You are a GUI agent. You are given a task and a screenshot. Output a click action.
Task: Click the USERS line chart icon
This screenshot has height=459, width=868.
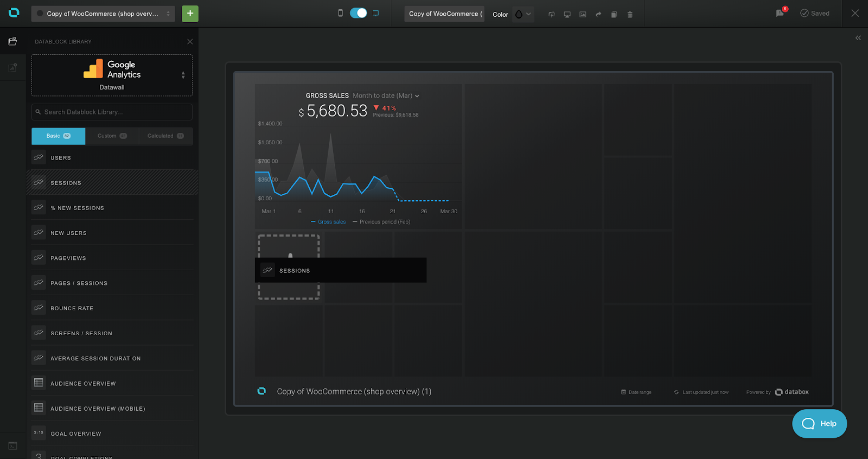pyautogui.click(x=39, y=157)
